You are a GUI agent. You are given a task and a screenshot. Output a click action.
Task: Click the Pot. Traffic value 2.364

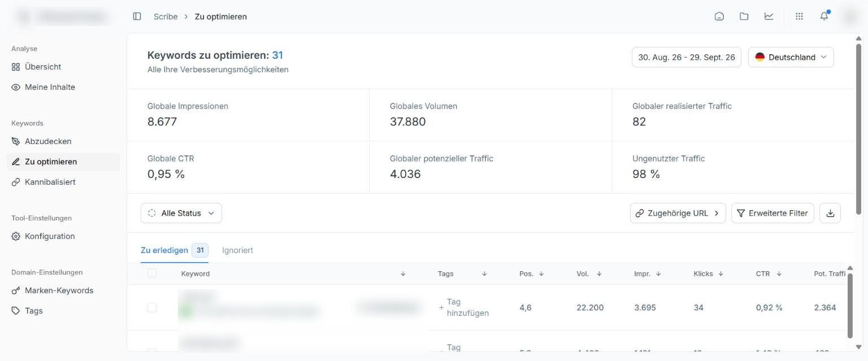coord(825,307)
